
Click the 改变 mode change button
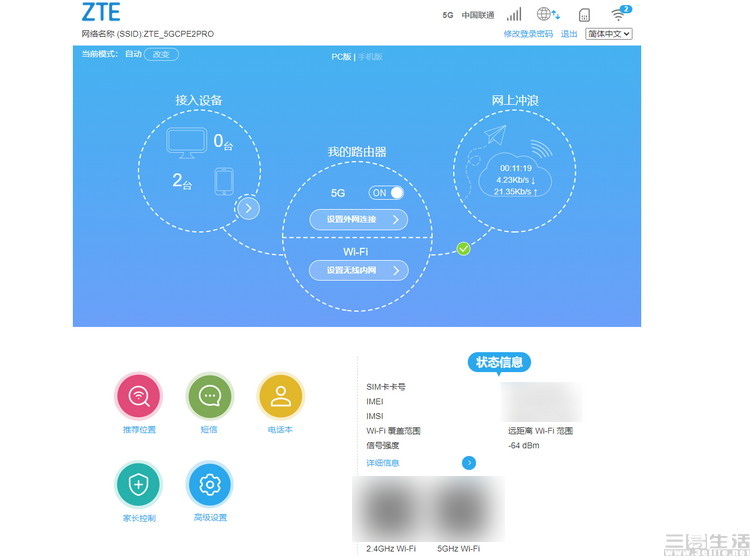point(161,54)
